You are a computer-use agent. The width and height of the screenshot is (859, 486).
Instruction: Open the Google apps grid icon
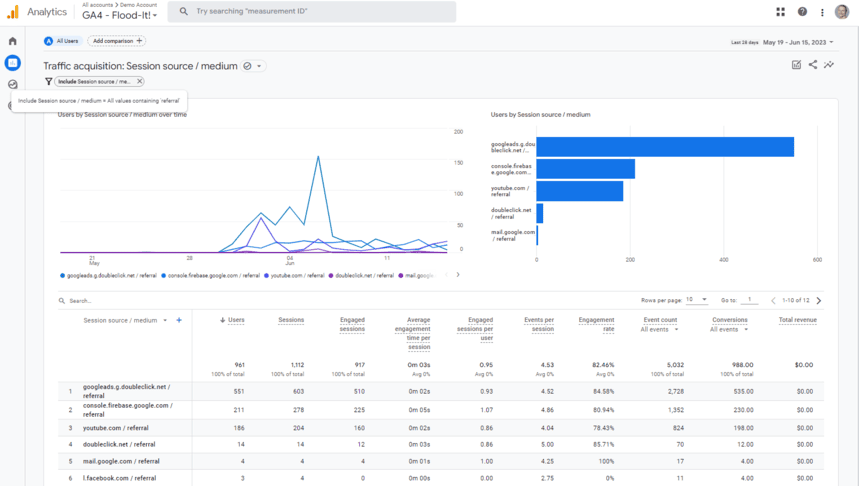click(780, 12)
